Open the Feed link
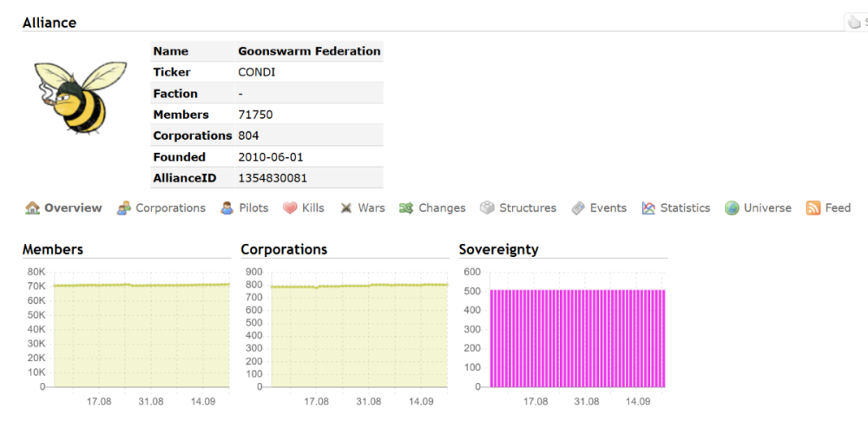The height and width of the screenshot is (422, 868). (x=838, y=208)
